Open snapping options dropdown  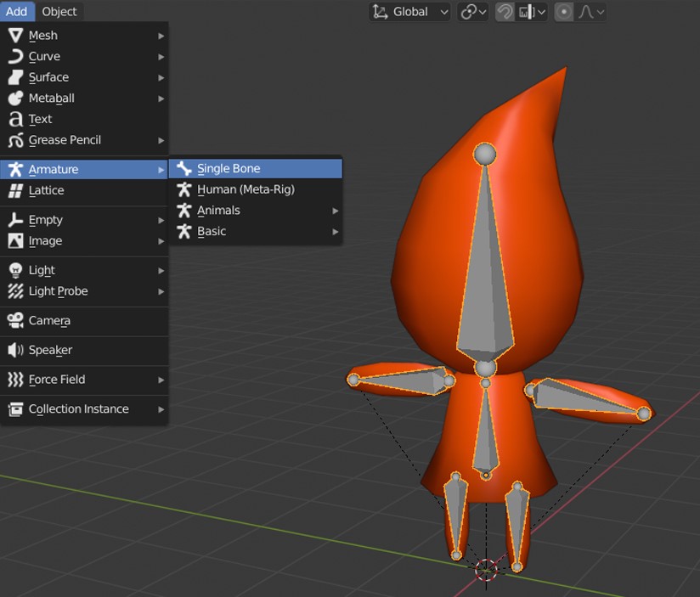(x=533, y=12)
